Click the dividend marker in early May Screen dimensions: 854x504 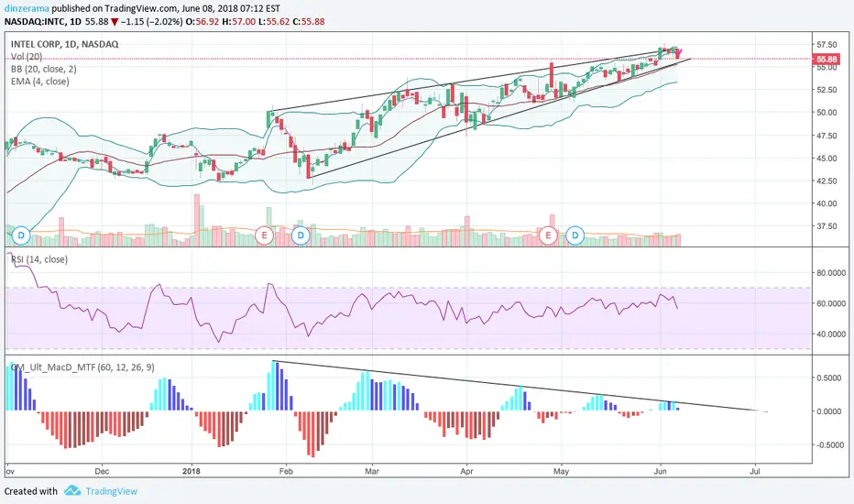tap(575, 236)
